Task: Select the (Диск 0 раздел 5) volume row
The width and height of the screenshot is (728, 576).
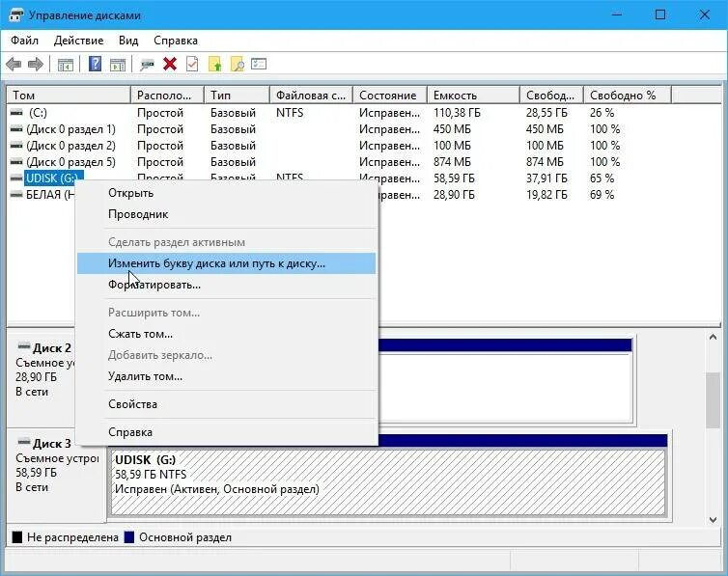Action: (x=364, y=162)
